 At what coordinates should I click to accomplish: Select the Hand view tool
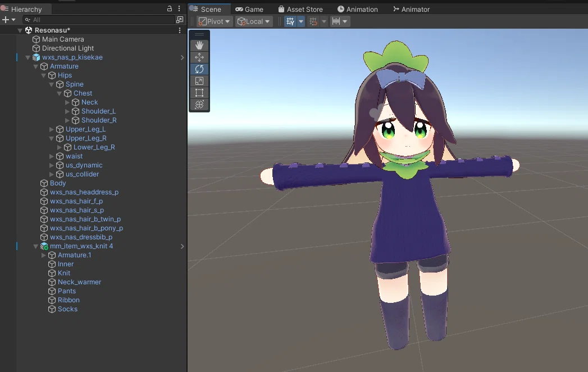pos(199,46)
